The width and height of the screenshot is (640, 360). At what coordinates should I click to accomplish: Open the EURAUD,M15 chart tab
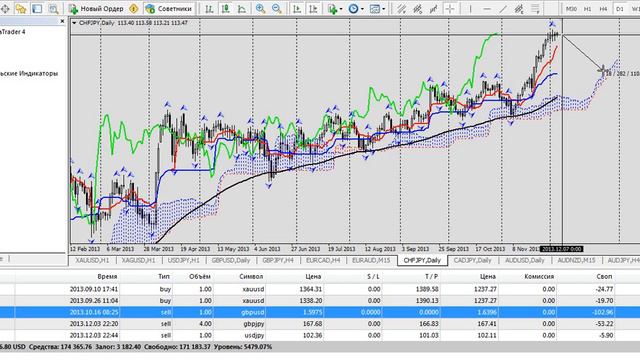[x=371, y=260]
